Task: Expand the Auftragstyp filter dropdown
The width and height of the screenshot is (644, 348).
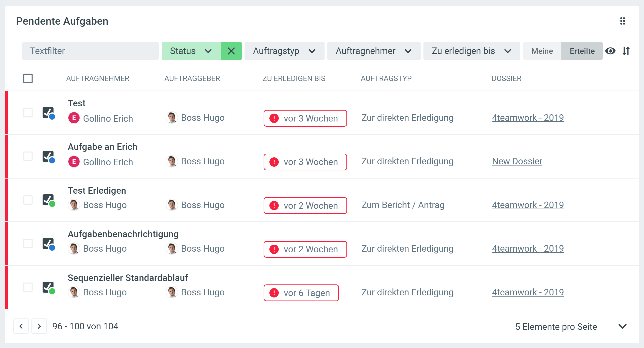Action: point(284,51)
